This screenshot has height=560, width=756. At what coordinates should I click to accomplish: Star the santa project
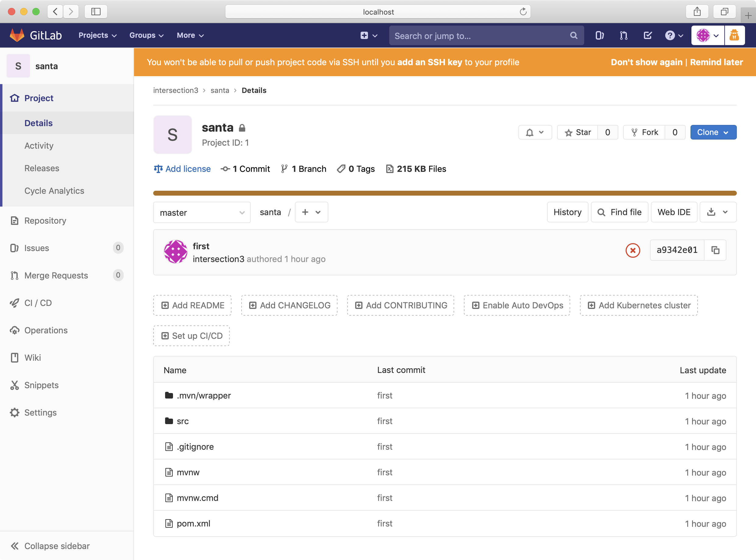[578, 132]
